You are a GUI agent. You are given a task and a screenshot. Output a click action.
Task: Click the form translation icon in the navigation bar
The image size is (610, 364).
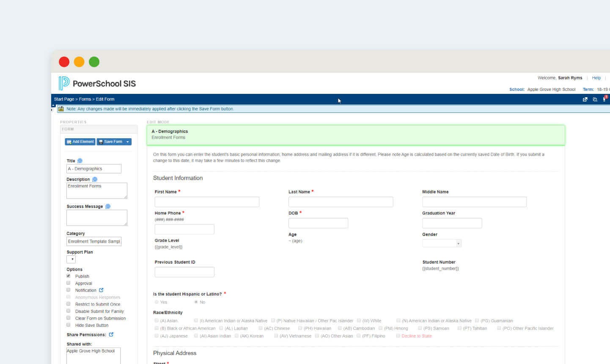coord(595,99)
